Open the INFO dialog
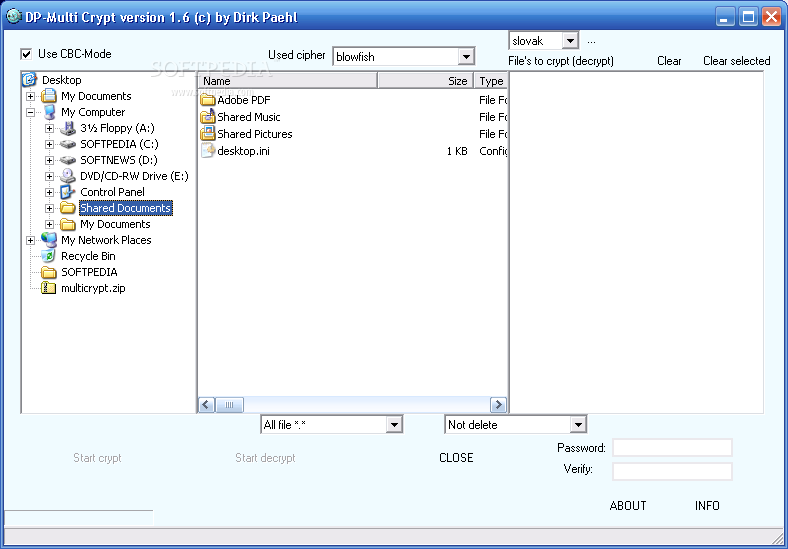The height and width of the screenshot is (549, 788). tap(707, 506)
